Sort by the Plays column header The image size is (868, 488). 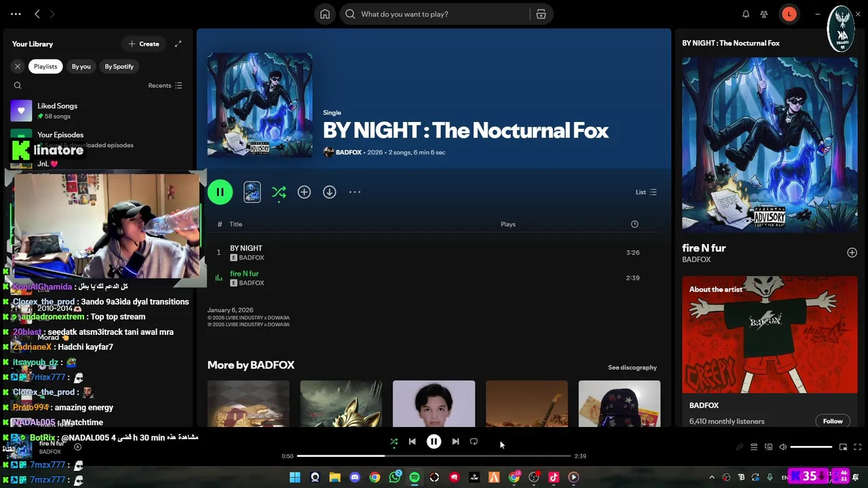click(x=508, y=224)
